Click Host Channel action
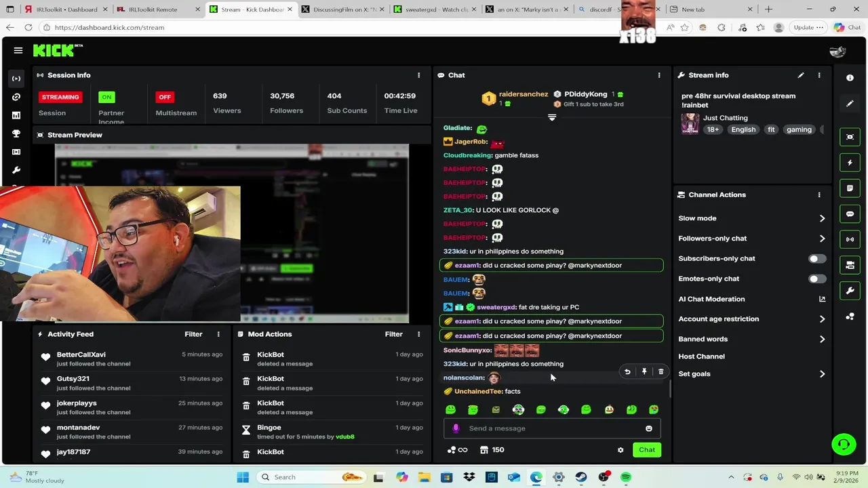The height and width of the screenshot is (488, 868). [701, 357]
